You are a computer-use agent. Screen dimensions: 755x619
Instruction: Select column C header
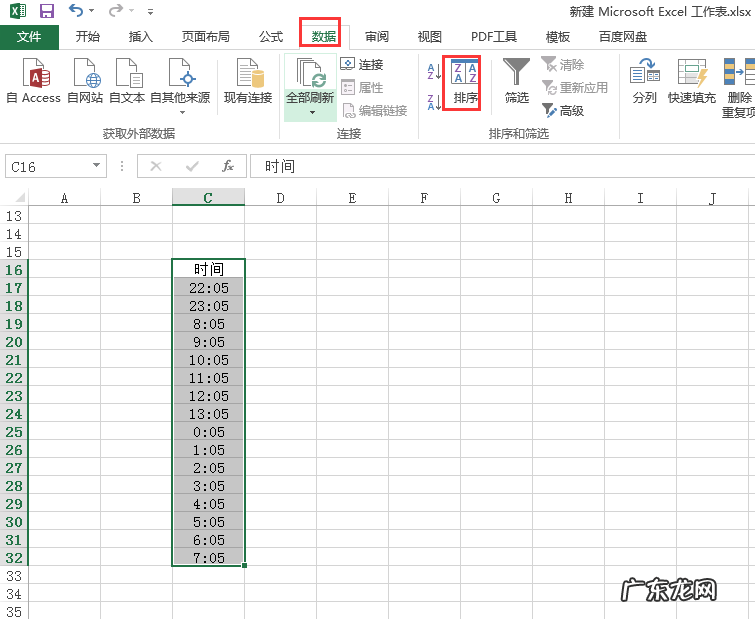click(208, 197)
